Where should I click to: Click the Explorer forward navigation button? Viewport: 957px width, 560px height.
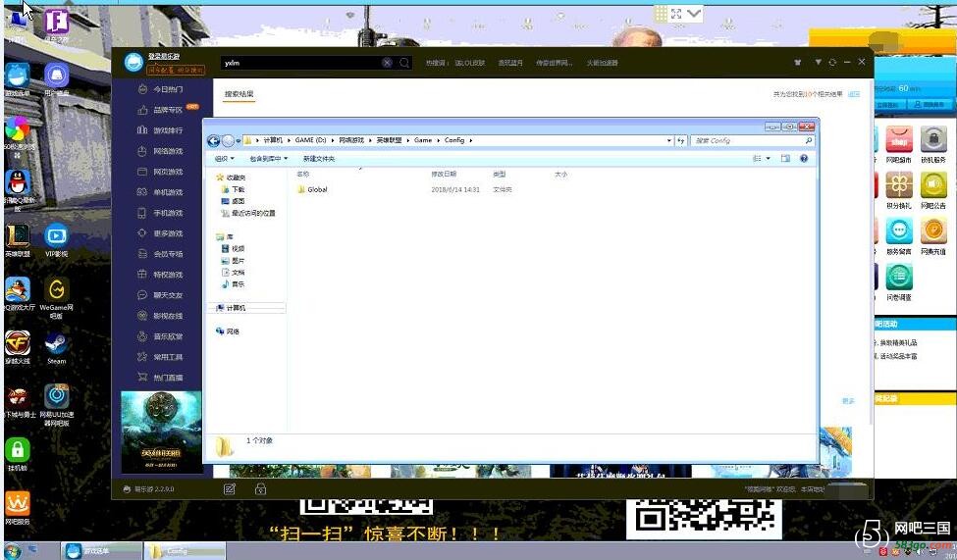(228, 141)
